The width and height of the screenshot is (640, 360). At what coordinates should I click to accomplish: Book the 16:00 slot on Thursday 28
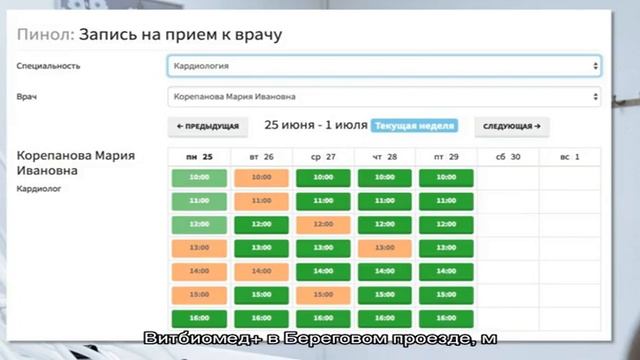pos(385,319)
